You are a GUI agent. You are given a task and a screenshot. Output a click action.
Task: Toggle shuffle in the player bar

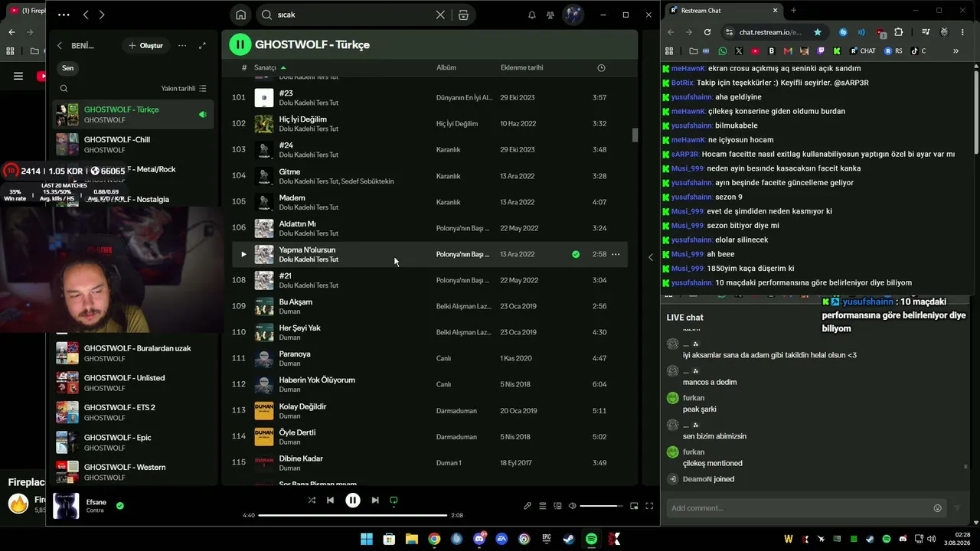(x=312, y=500)
